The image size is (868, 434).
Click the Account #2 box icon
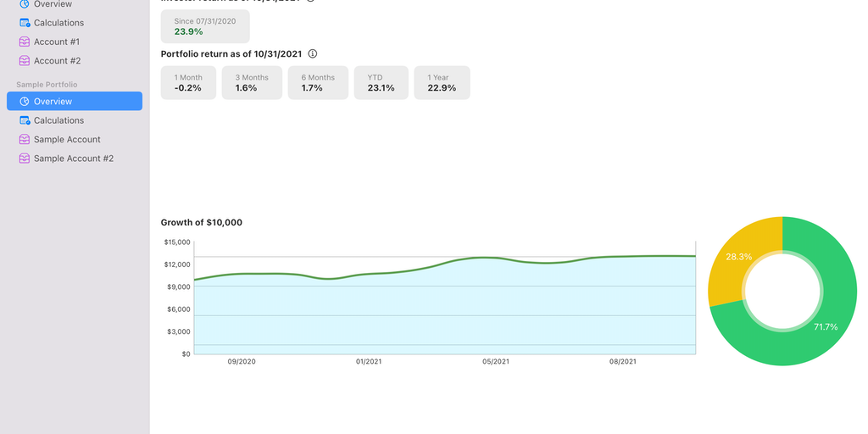[x=25, y=61]
